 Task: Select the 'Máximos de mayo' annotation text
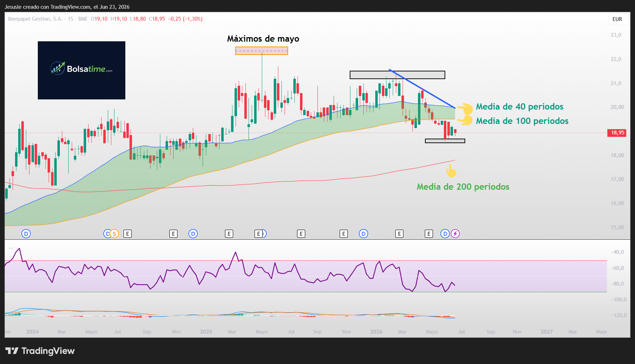coord(263,39)
